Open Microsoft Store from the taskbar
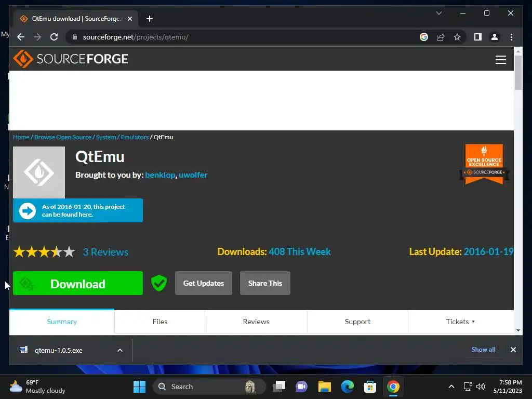532x399 pixels. [370, 387]
